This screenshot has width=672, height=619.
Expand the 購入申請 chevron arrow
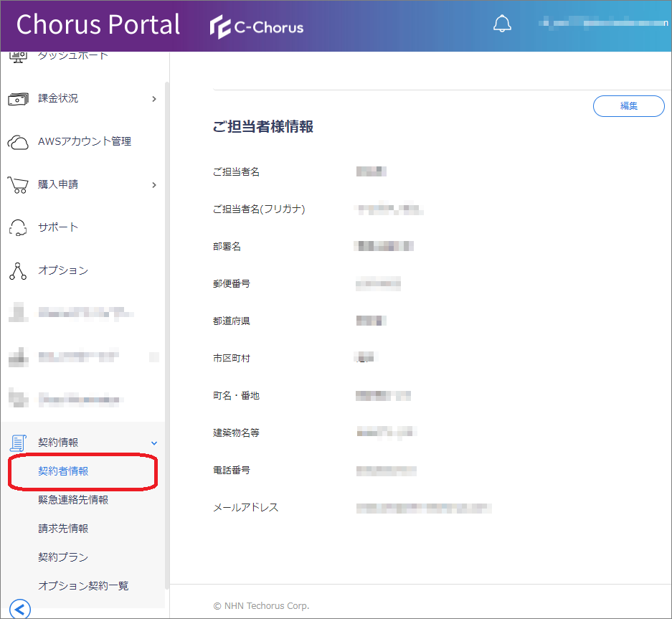[154, 185]
